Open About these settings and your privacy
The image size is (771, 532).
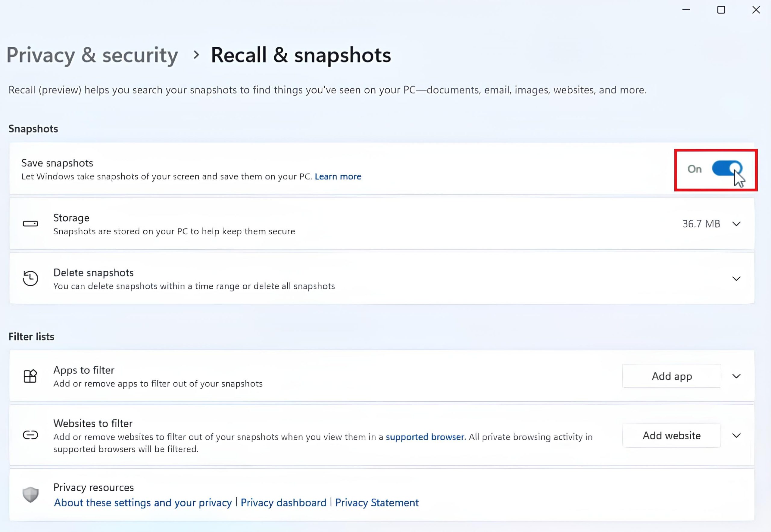tap(143, 503)
